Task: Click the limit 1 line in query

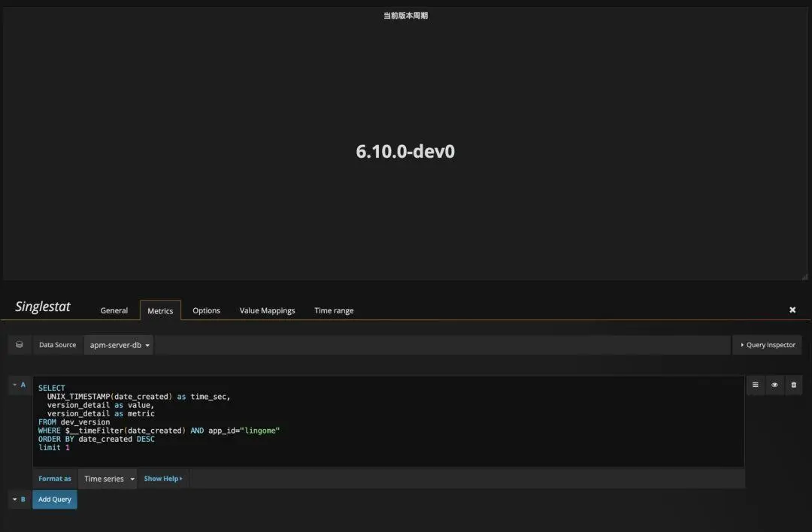Action: click(54, 448)
